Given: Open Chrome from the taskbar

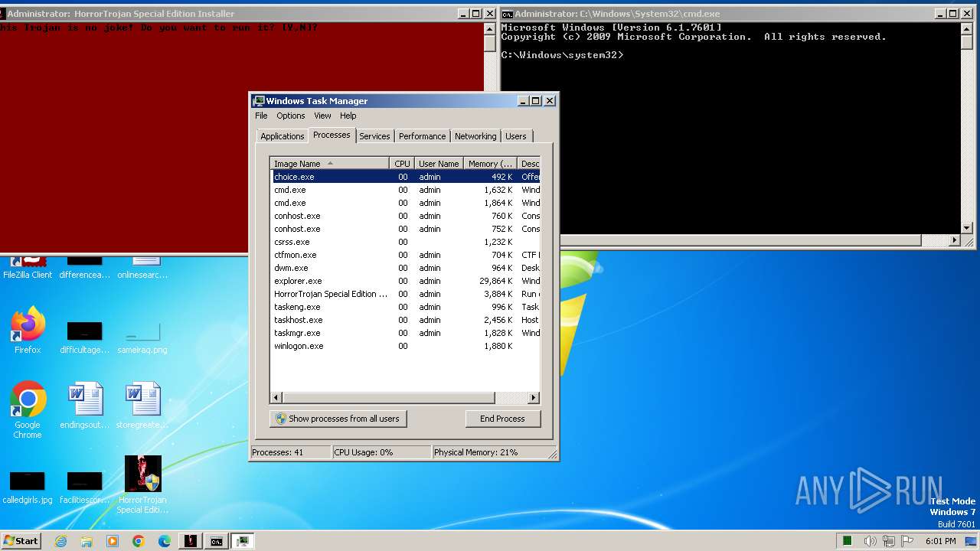Looking at the screenshot, I should [x=139, y=541].
